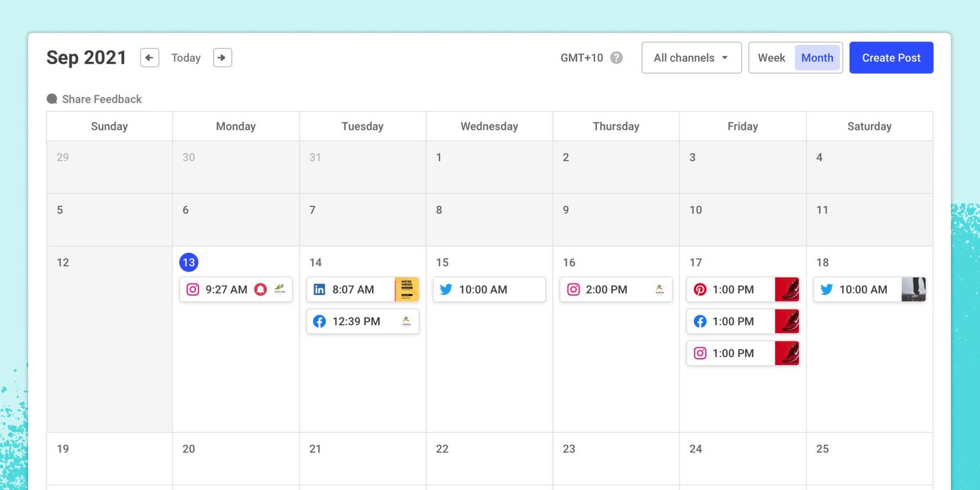Open the All channels dropdown
Screen dimensions: 980x490
pos(692,58)
